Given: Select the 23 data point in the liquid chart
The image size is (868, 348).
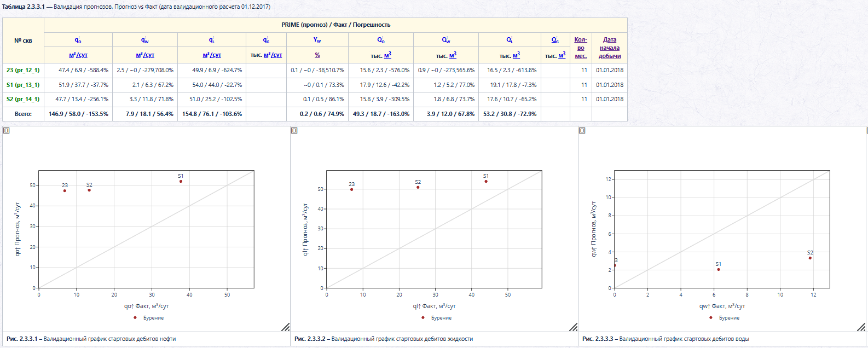Looking at the screenshot, I should point(351,189).
